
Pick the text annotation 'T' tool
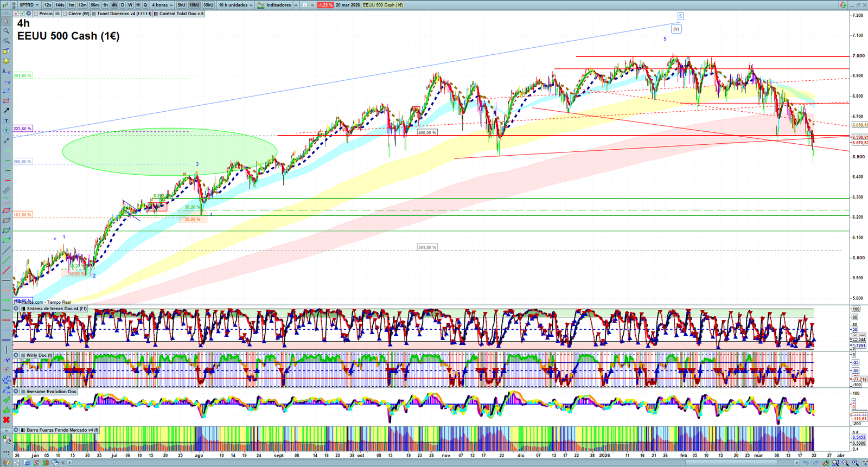6,120
